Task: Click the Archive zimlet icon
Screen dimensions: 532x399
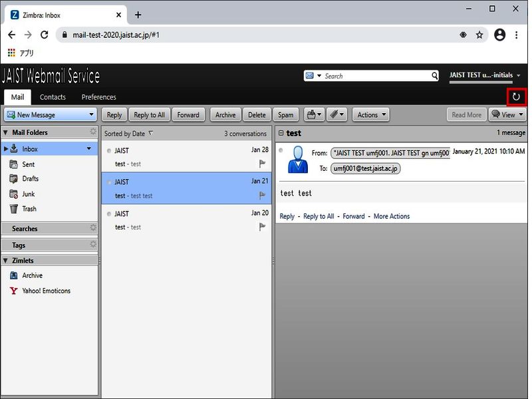Action: (x=13, y=275)
